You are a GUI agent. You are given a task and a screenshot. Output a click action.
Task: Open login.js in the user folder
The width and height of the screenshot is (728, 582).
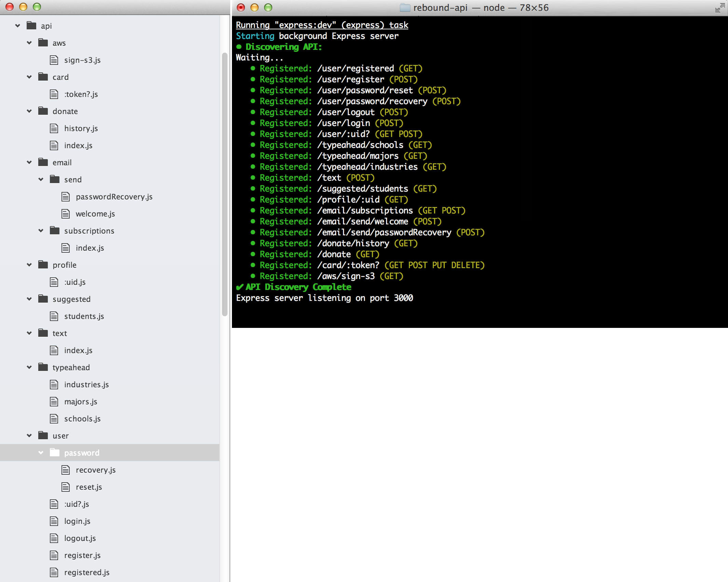tap(77, 521)
